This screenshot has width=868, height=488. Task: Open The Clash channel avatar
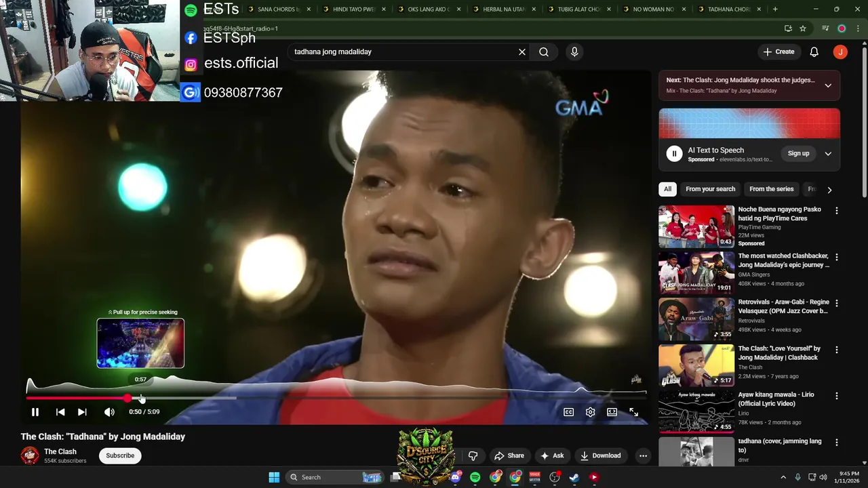click(30, 455)
